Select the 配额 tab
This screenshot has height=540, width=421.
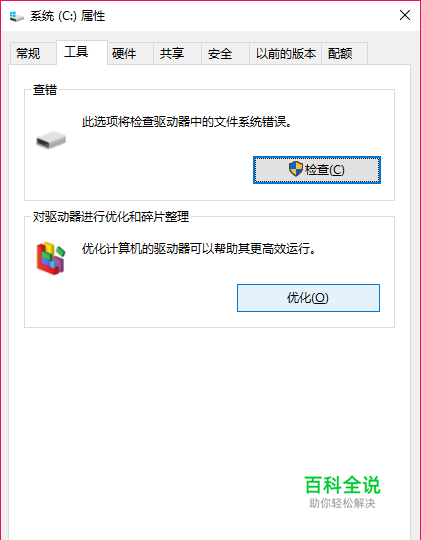coord(340,53)
